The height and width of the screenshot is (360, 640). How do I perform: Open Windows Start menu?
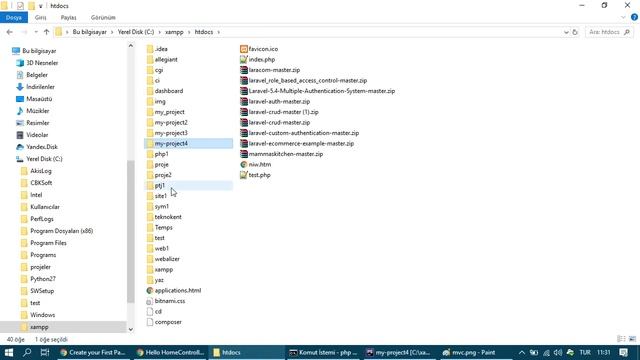pyautogui.click(x=9, y=353)
